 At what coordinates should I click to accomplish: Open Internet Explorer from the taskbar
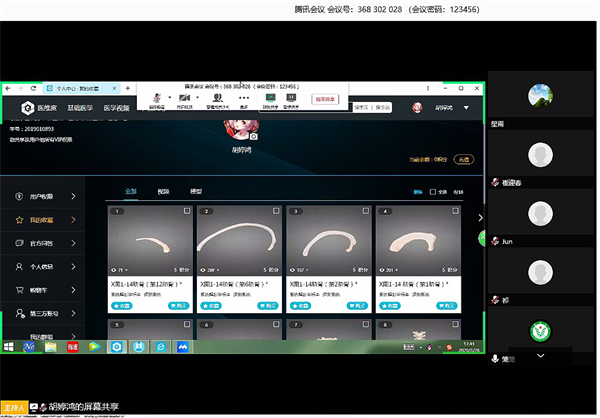click(x=161, y=347)
